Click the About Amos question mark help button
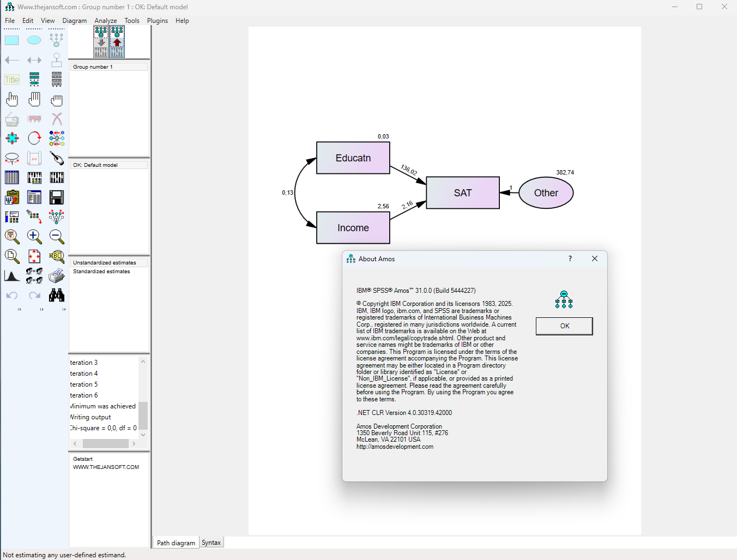The image size is (737, 560). [570, 258]
